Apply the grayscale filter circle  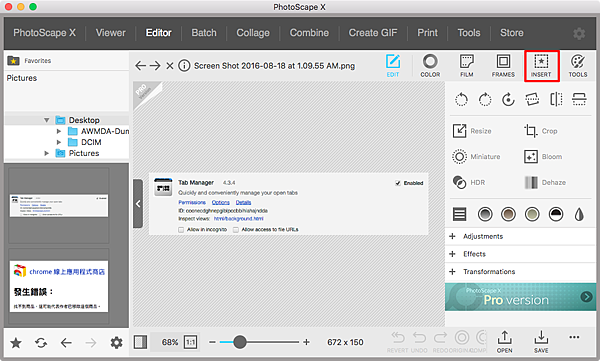point(485,214)
